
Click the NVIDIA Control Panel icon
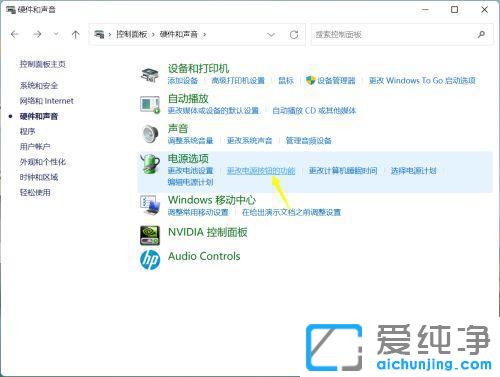pyautogui.click(x=150, y=235)
